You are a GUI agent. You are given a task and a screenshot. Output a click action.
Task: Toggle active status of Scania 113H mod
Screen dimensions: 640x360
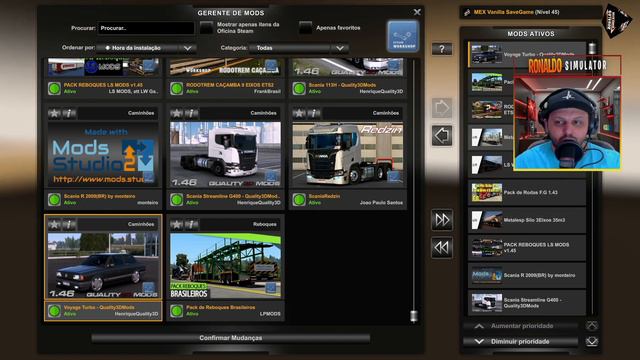[x=299, y=88]
